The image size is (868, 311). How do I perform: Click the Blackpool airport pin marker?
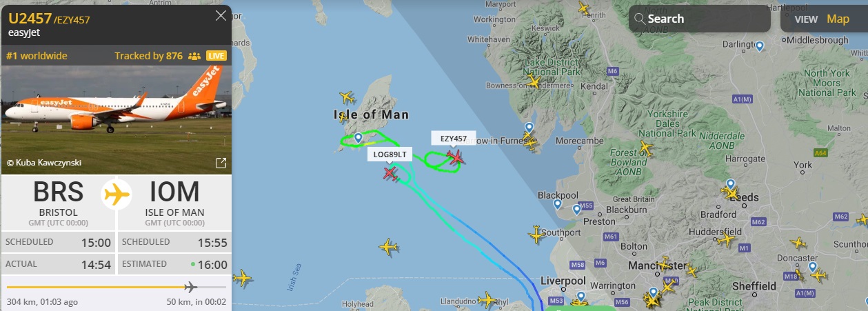(x=557, y=204)
